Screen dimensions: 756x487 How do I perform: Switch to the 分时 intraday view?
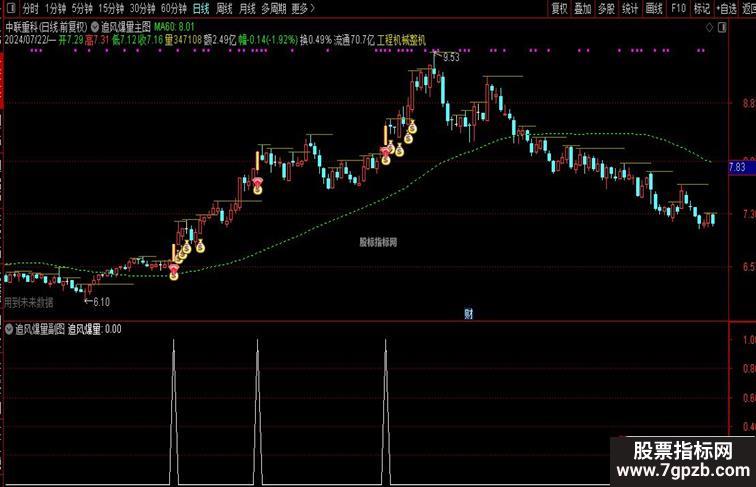(30, 8)
